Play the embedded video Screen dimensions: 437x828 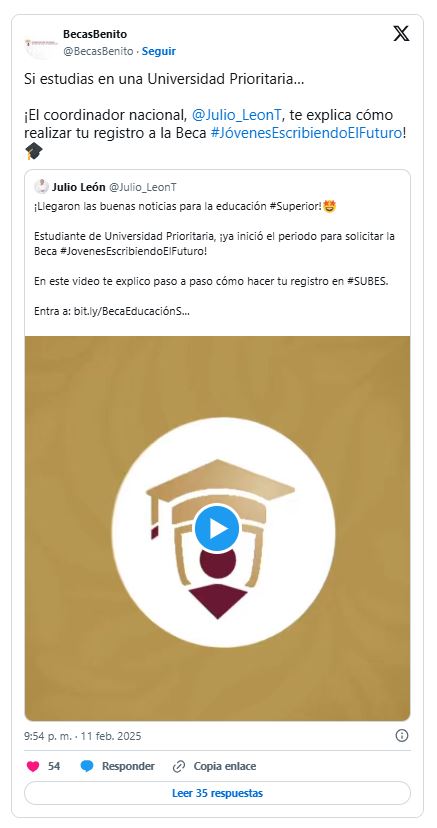point(217,529)
